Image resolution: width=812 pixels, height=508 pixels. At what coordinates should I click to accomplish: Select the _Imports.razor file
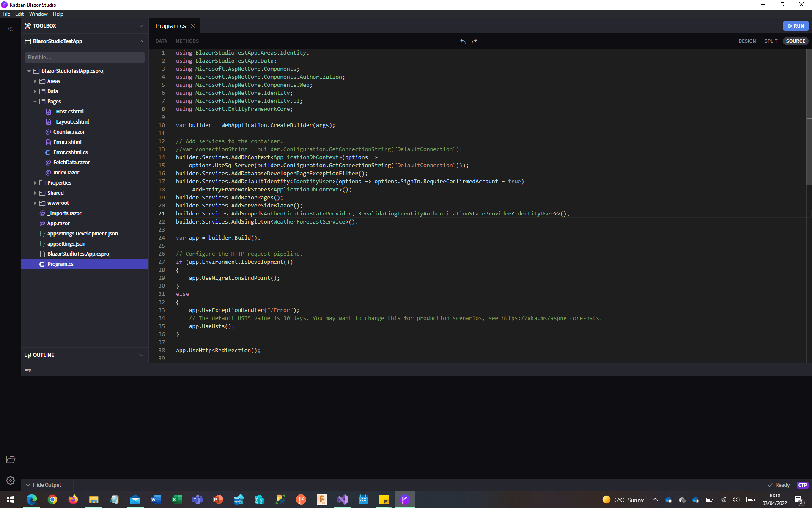(x=64, y=213)
